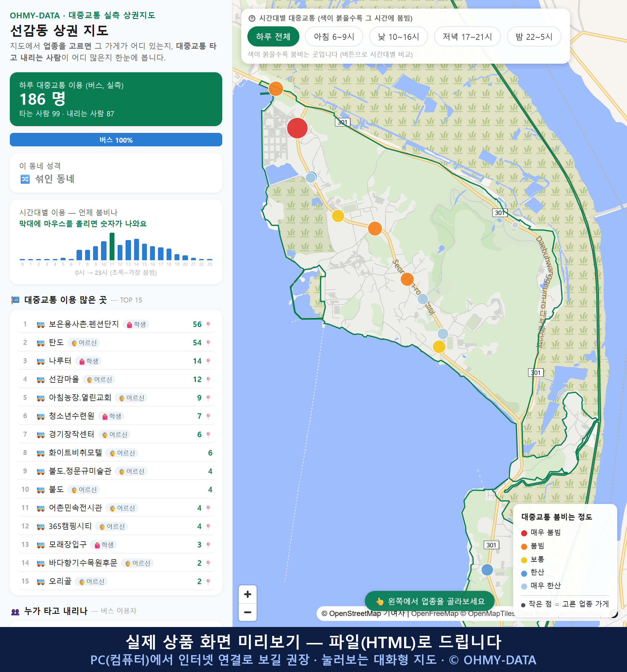627x672 pixels.
Task: Click the bus icon on the 365캠핑시티 row
Action: 40,527
